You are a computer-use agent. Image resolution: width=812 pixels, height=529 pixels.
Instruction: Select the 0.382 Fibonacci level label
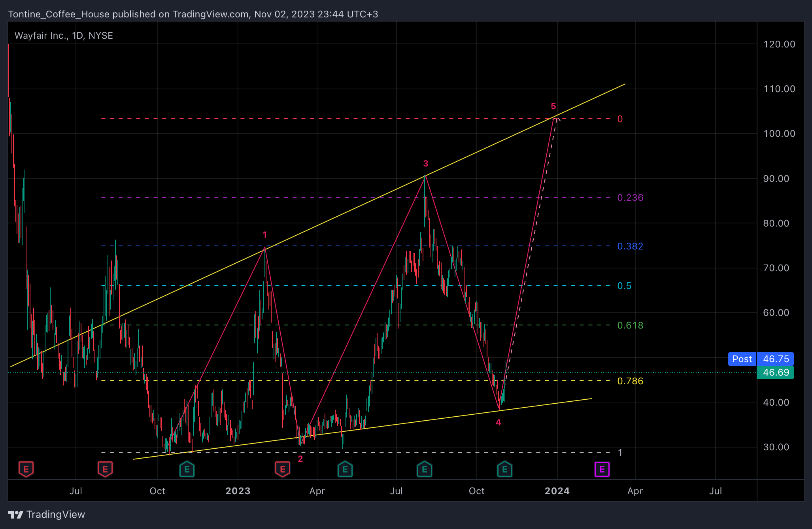[x=630, y=246]
